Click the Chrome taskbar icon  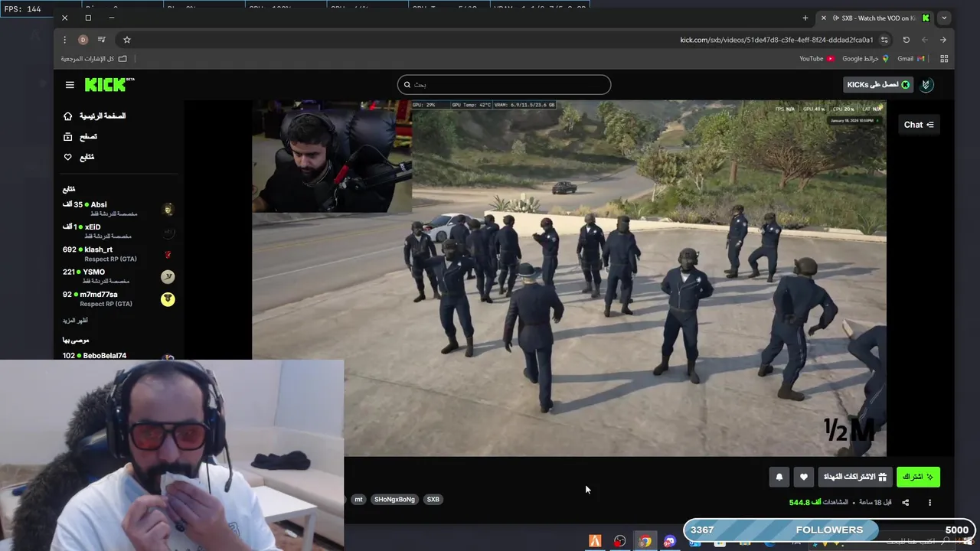point(645,541)
